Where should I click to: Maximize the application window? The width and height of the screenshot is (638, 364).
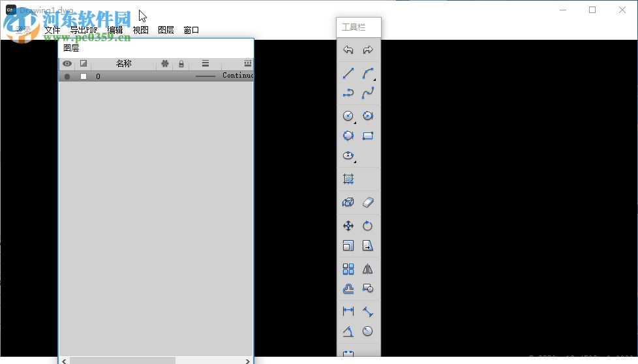[592, 10]
